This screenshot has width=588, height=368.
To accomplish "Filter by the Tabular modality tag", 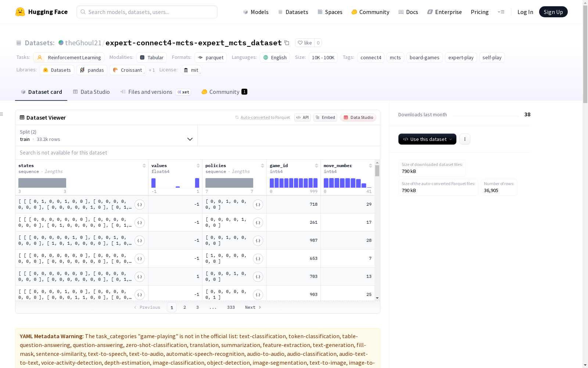I will pyautogui.click(x=152, y=57).
